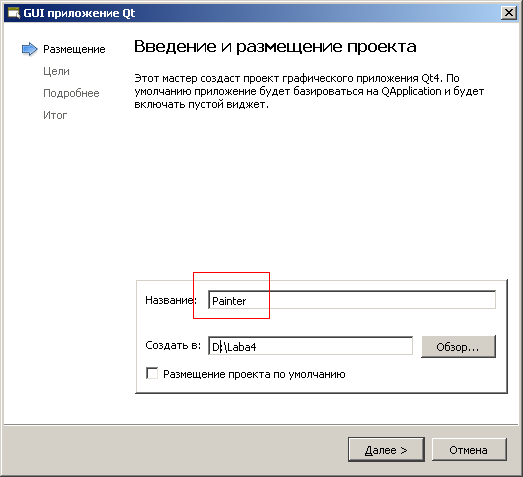Cancel the wizard with Отмена
The height and width of the screenshot is (477, 523).
469,450
